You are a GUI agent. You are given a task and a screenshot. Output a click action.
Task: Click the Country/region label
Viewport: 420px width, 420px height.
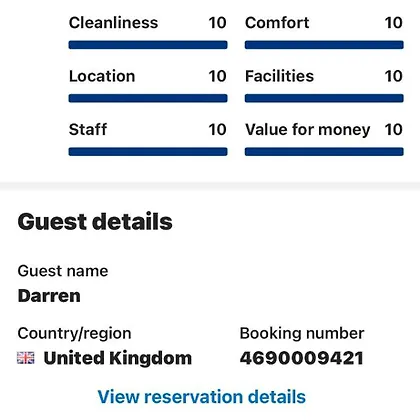pos(74,333)
